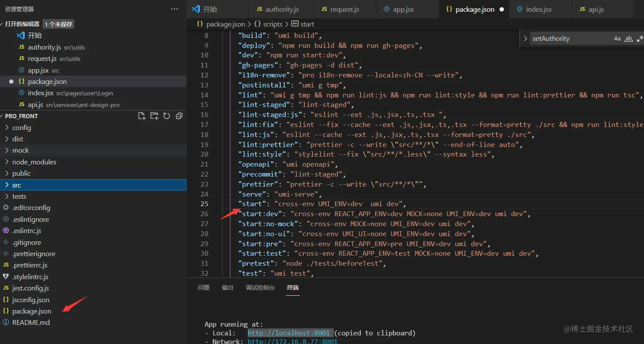Select api.js in open editors list
The image size is (644, 344).
[93, 104]
